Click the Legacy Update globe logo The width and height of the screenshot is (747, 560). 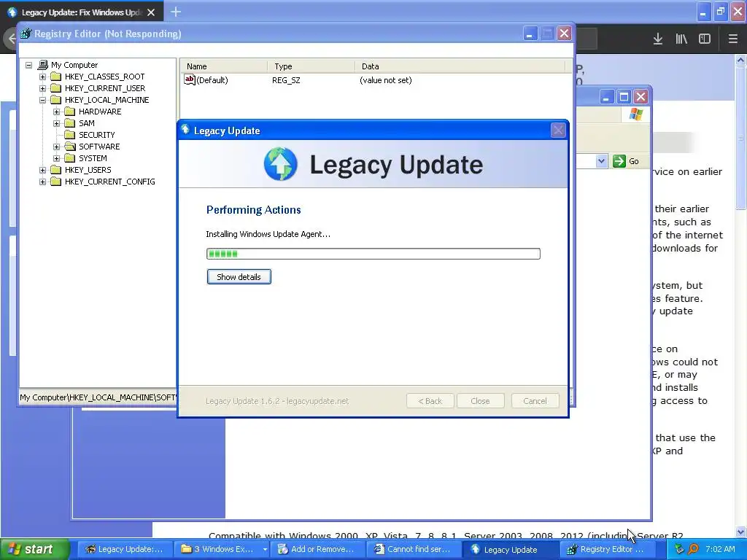(x=281, y=164)
